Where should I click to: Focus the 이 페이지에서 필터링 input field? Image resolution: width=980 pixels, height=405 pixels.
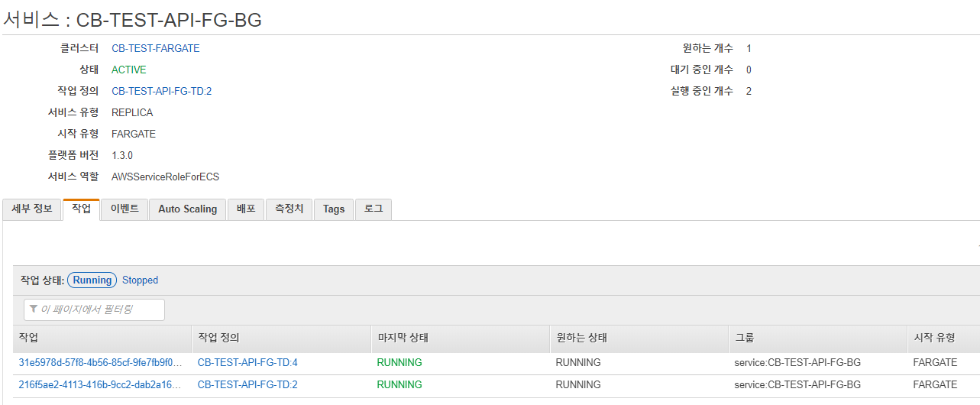coord(95,309)
